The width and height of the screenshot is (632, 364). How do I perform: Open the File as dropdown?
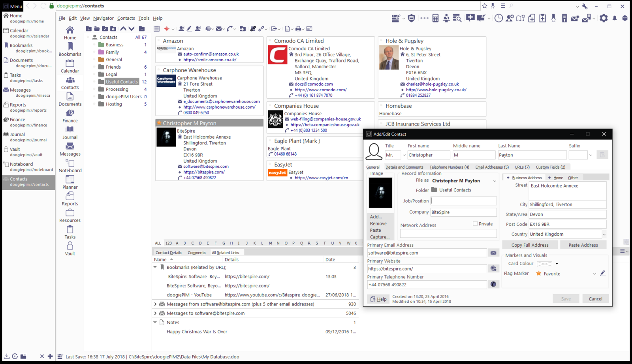click(x=494, y=181)
